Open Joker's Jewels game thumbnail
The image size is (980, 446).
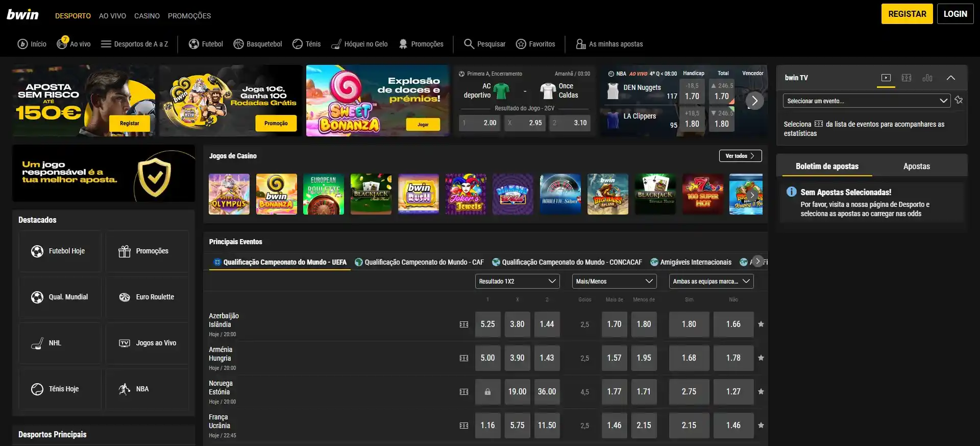[465, 194]
